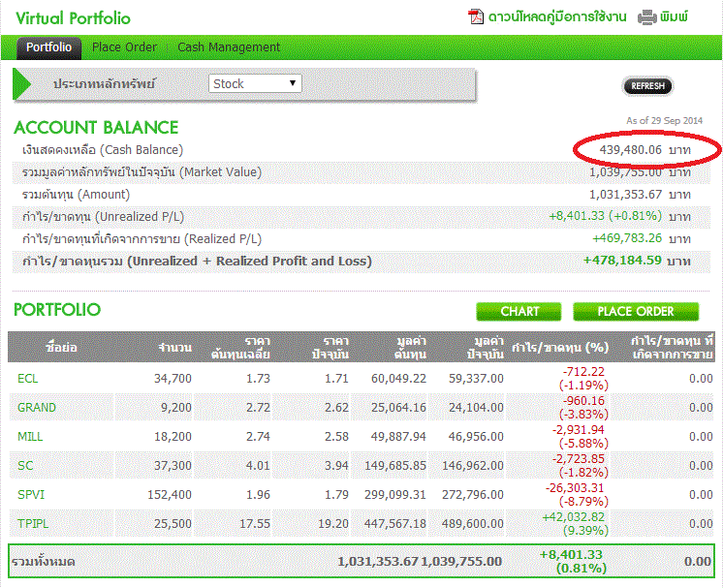Open the ดาวน์โหลดคู่มือการใช้งาน link
The width and height of the screenshot is (723, 588).
557,16
